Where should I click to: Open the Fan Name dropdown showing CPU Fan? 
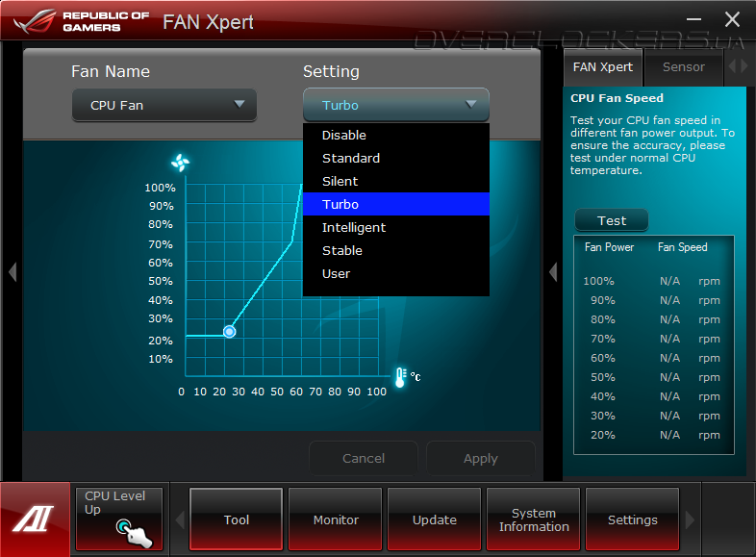pyautogui.click(x=164, y=105)
